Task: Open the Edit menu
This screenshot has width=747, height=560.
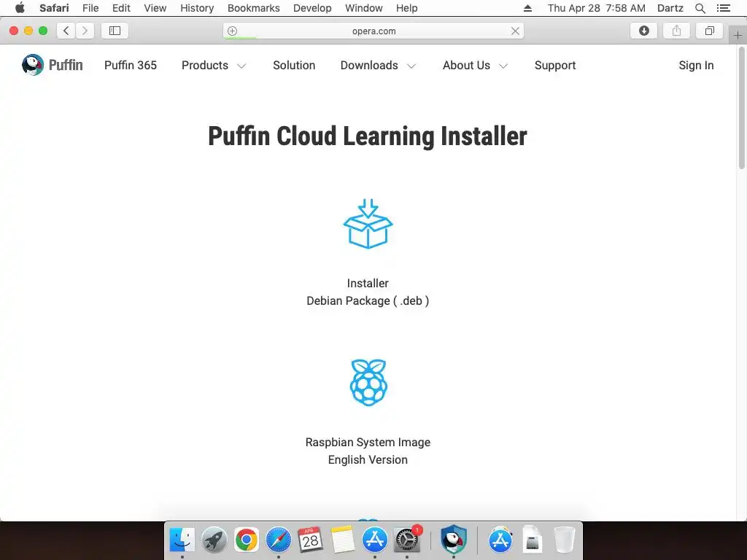Action: [x=121, y=8]
